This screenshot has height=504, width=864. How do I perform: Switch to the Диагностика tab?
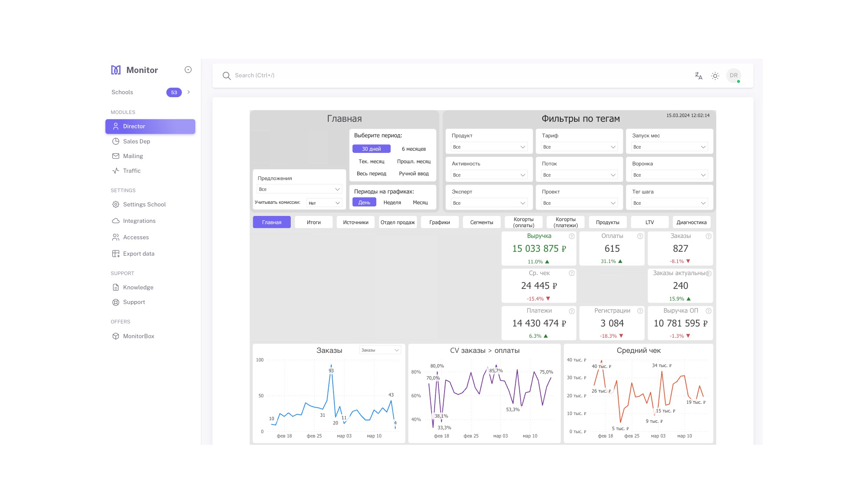pos(691,222)
